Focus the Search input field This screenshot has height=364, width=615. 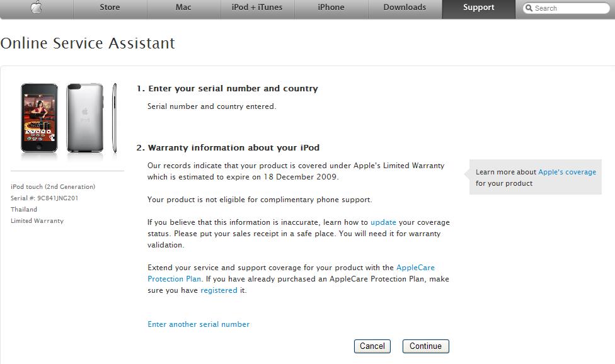[566, 8]
